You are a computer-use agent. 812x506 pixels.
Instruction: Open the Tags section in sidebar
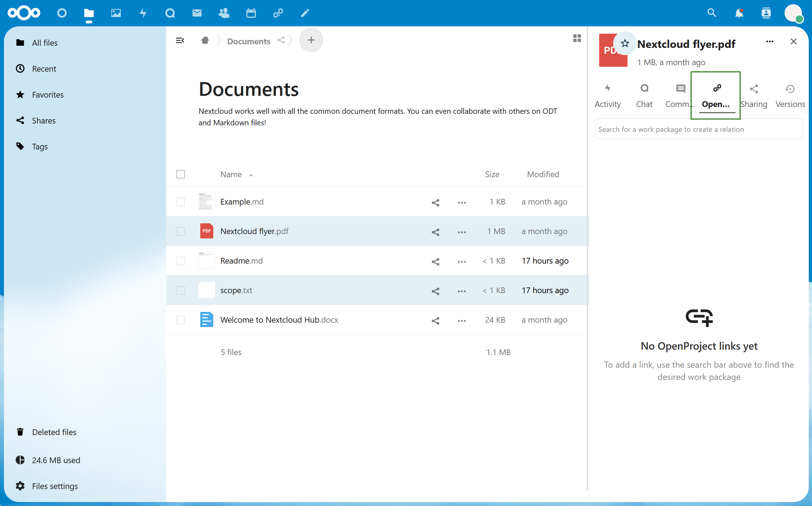(x=39, y=146)
